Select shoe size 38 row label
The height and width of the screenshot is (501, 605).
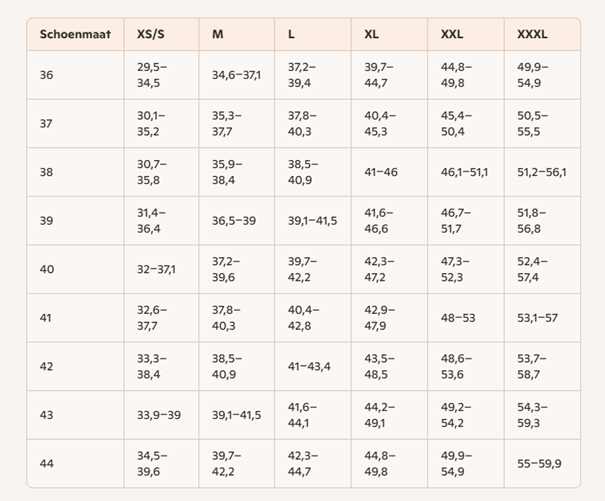coord(47,172)
